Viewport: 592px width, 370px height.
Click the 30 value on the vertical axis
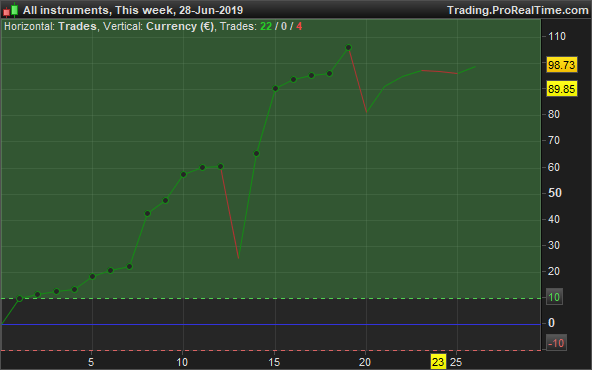pos(554,245)
